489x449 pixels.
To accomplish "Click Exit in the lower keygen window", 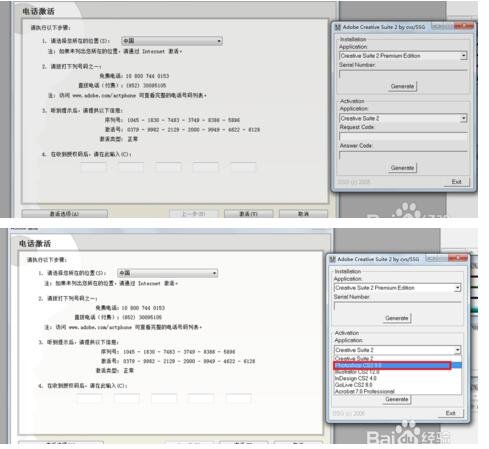I will point(451,413).
